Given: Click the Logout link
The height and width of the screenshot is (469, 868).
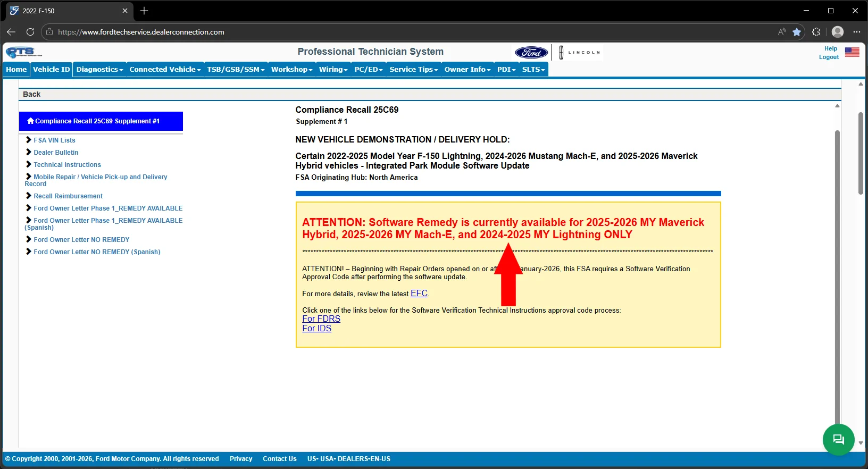Looking at the screenshot, I should (829, 57).
